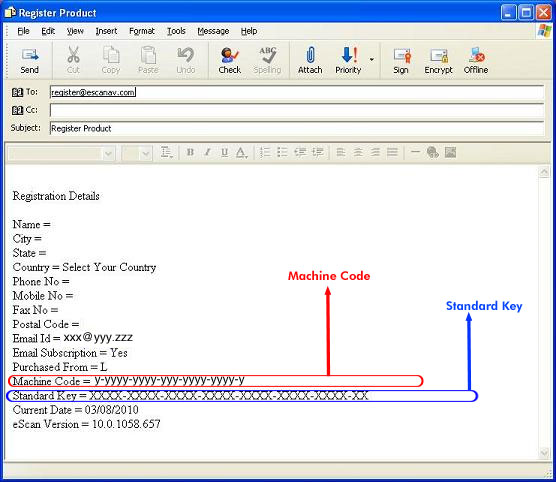This screenshot has height=482, width=556.
Task: Undo the last action
Action: pyautogui.click(x=186, y=60)
